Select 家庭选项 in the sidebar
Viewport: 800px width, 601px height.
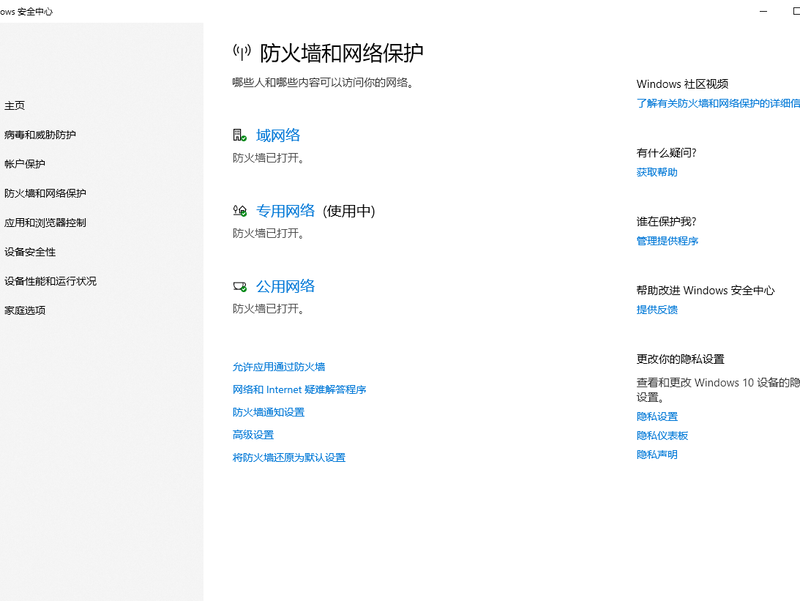coord(25,310)
